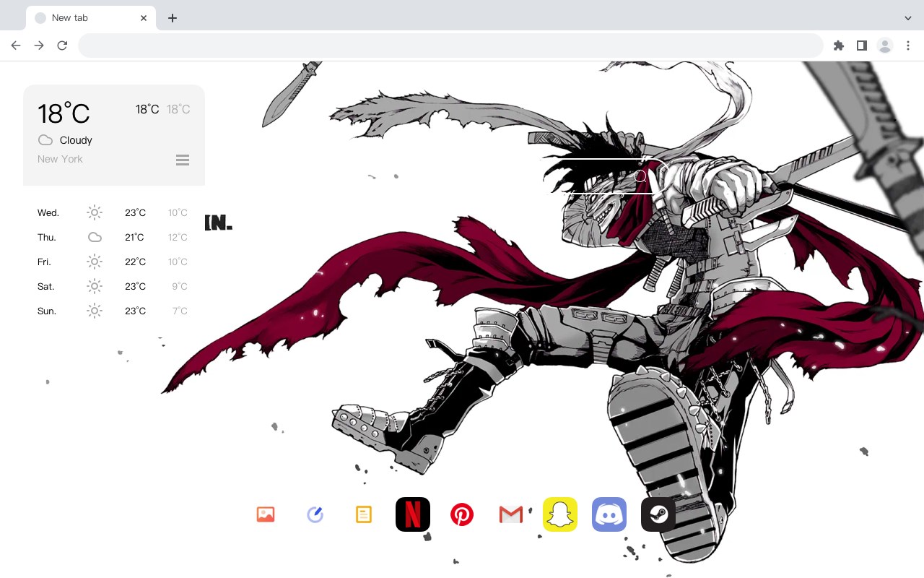Select the New tab tab
This screenshot has width=924, height=578.
tap(91, 18)
